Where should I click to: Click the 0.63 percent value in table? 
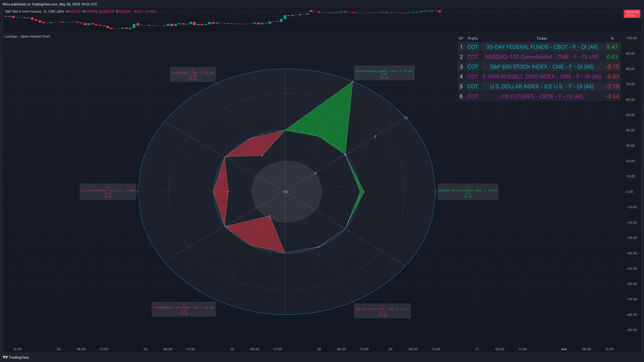[x=612, y=57]
